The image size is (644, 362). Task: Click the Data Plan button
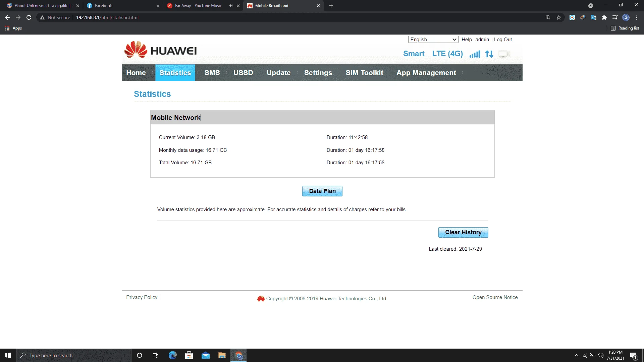[x=322, y=191]
